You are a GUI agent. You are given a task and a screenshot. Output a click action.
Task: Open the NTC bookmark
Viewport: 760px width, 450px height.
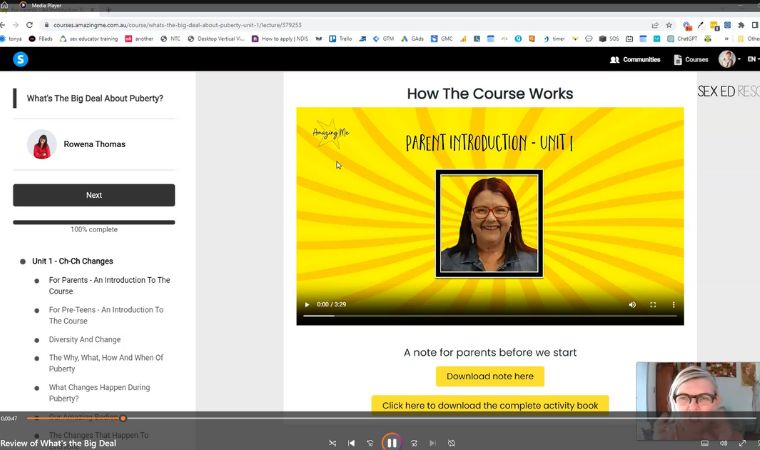171,39
